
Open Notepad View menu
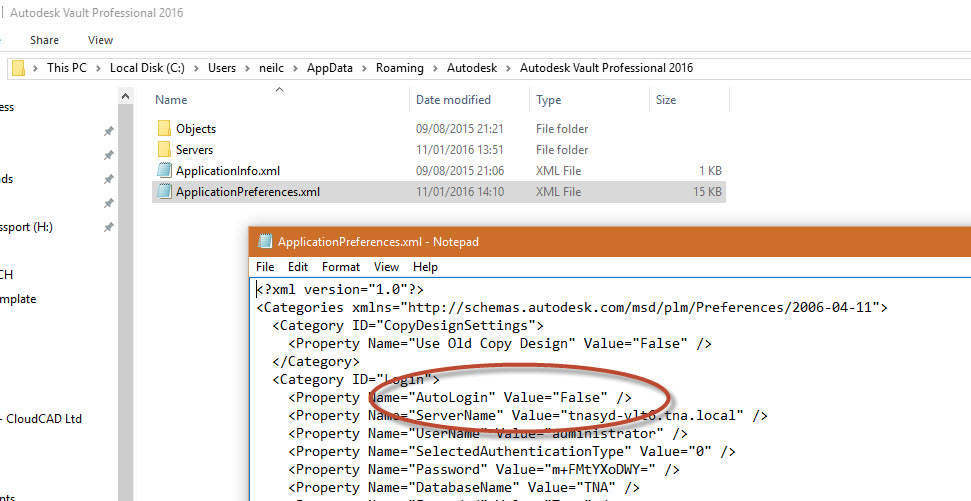coord(386,267)
